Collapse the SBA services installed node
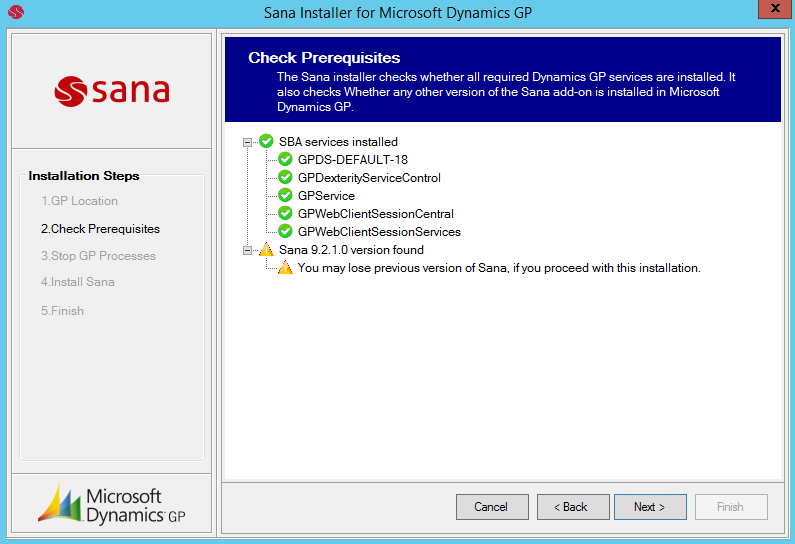This screenshot has width=795, height=544. [247, 142]
